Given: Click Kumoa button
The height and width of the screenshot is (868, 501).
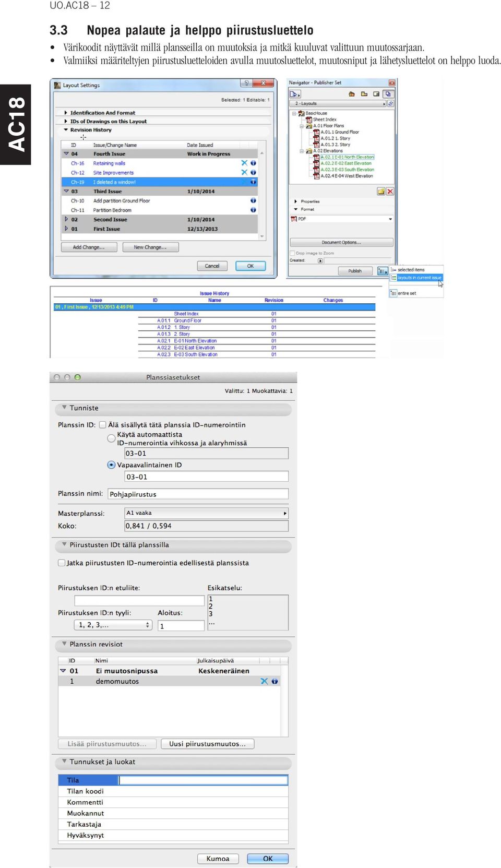Looking at the screenshot, I should coord(218,859).
